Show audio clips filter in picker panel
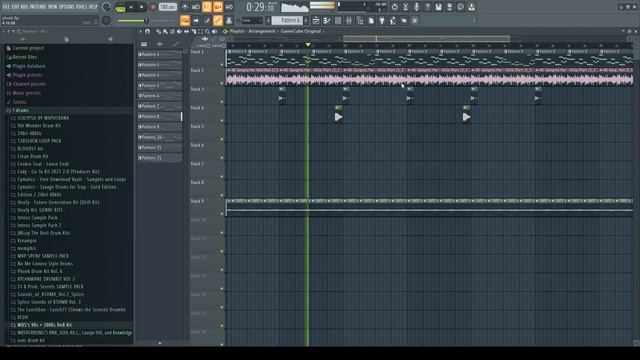The height and width of the screenshot is (360, 640). [x=160, y=44]
